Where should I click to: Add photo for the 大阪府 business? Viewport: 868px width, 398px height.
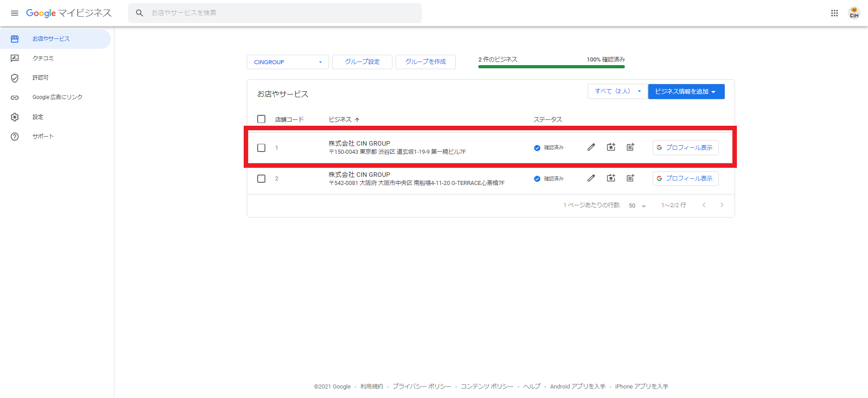(x=611, y=178)
